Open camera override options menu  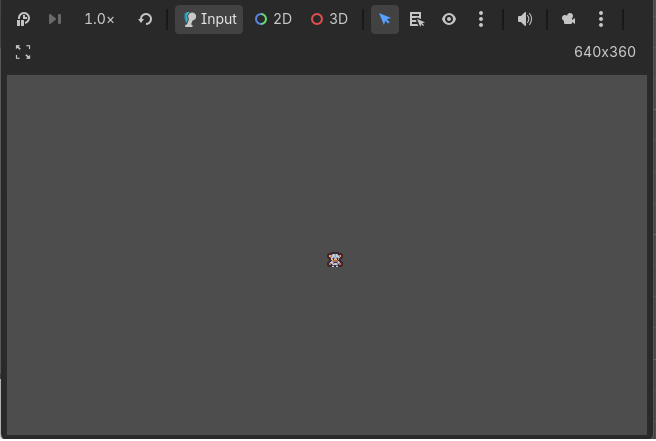point(601,19)
